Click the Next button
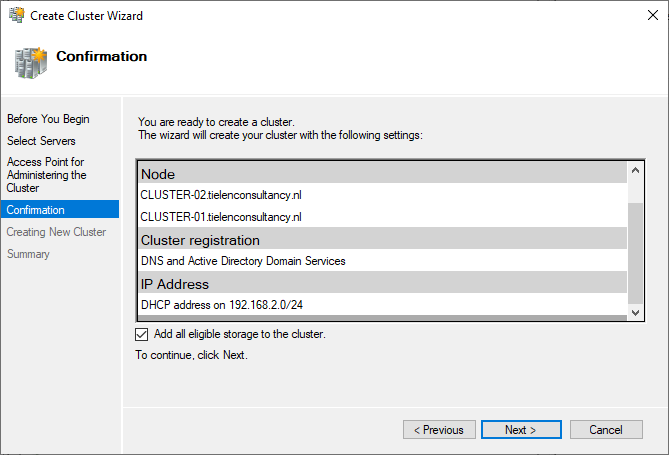 521,429
